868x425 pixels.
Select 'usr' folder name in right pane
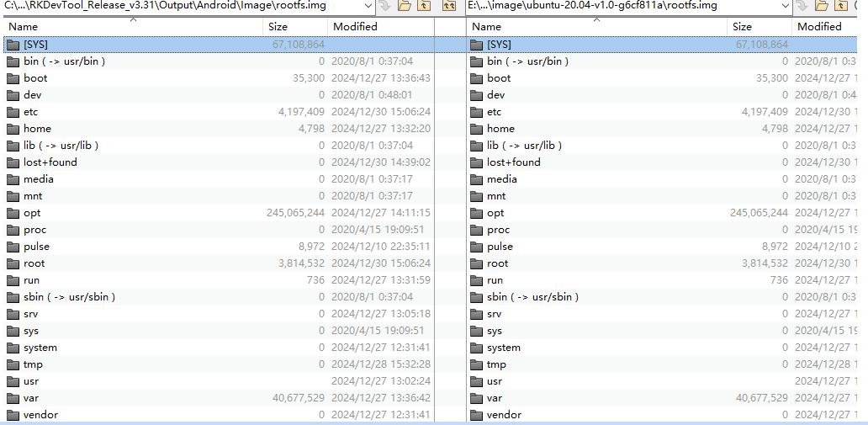(495, 381)
